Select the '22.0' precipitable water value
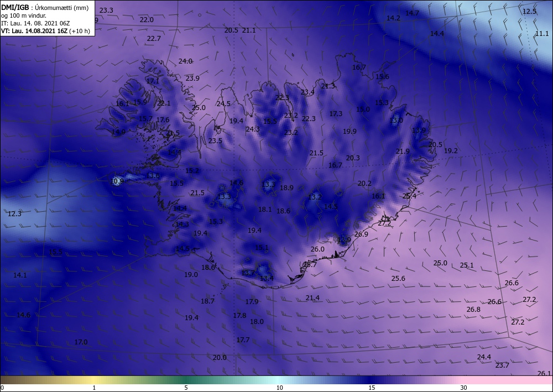The image size is (553, 392). [147, 20]
